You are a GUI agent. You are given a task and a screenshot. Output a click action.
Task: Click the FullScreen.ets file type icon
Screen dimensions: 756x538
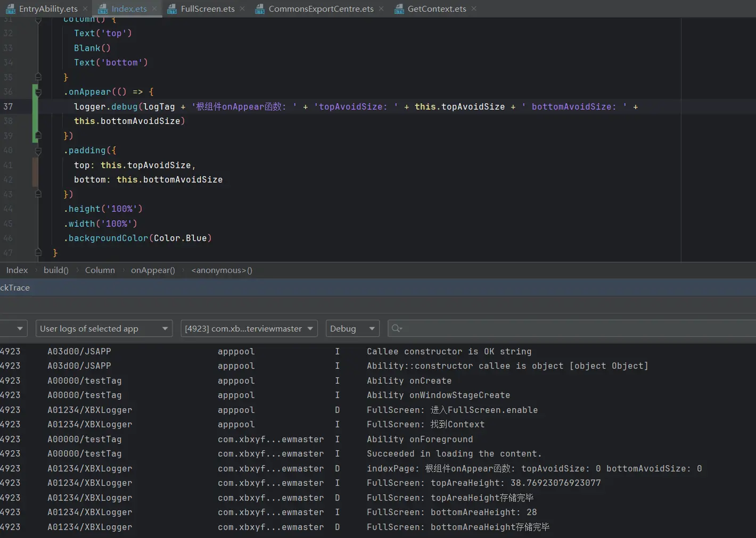pyautogui.click(x=172, y=9)
